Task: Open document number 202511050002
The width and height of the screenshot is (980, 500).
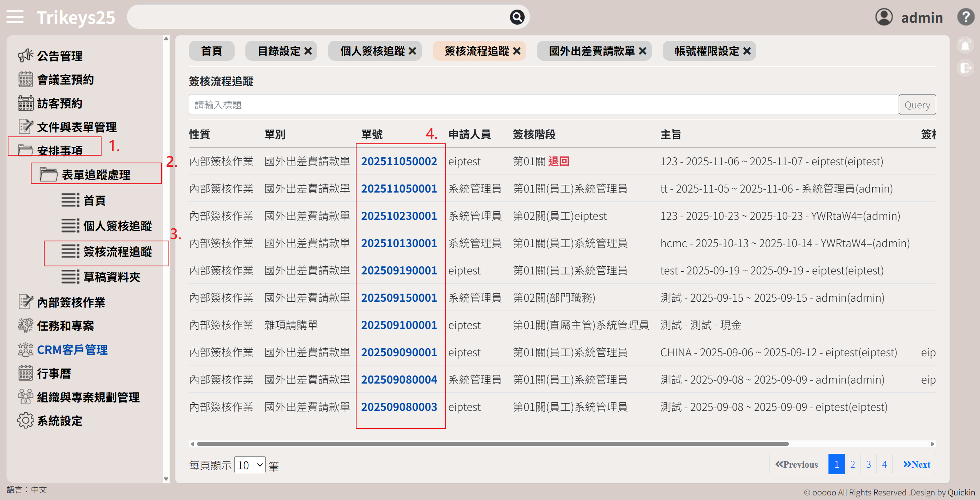Action: coord(399,161)
